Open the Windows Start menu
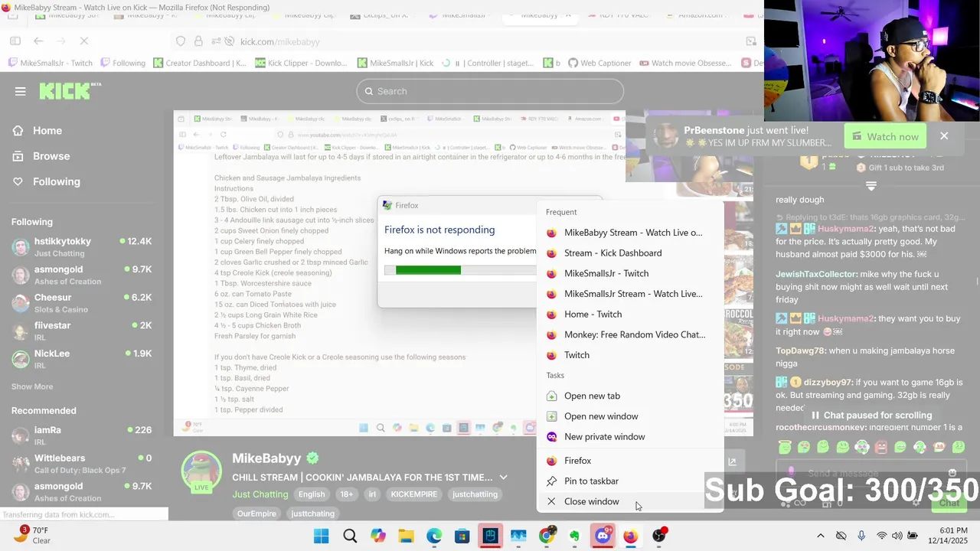 (322, 536)
